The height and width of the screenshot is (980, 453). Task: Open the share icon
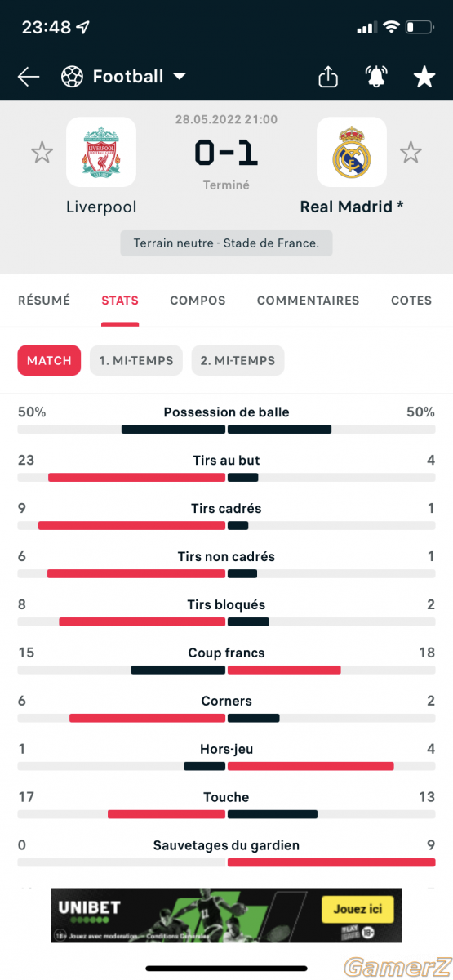[x=327, y=77]
